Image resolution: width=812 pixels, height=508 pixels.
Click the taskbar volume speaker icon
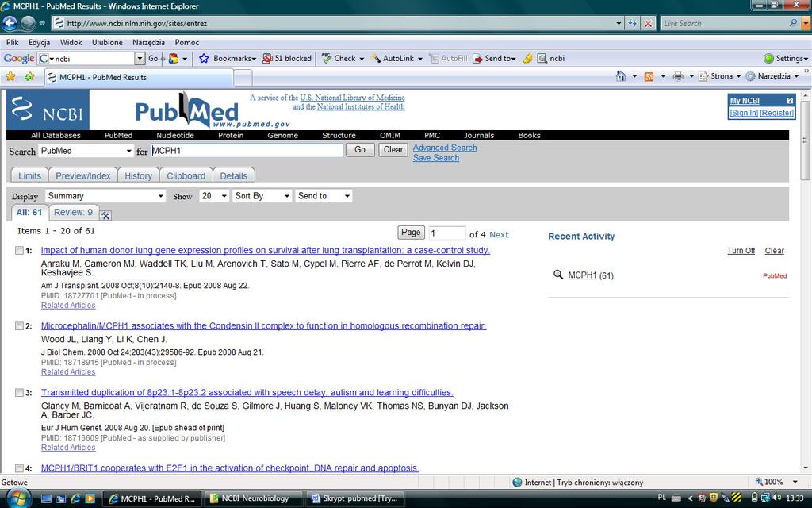coord(777,498)
